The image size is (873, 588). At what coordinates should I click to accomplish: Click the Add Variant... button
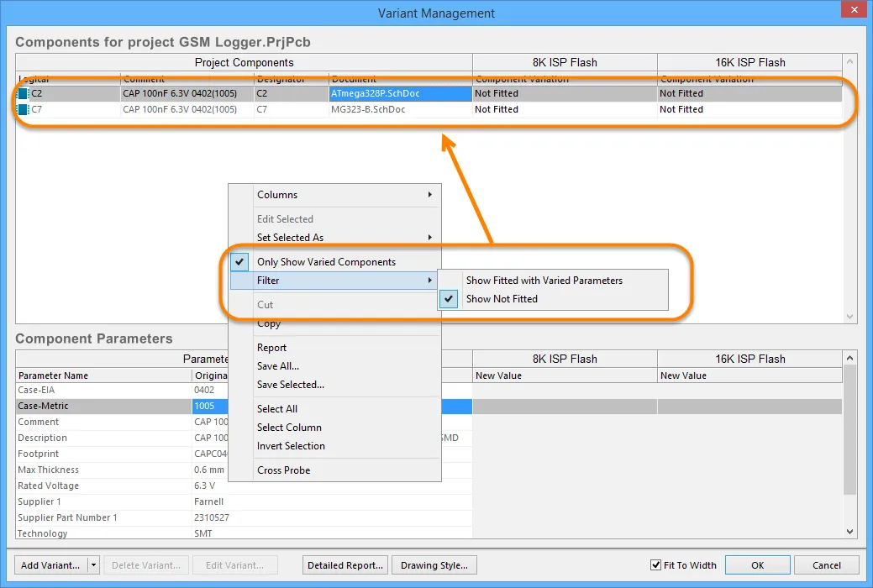pos(50,565)
